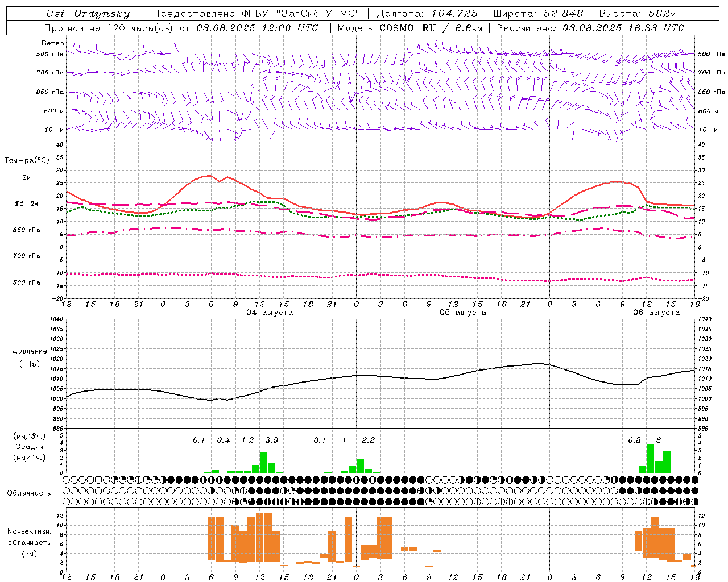
Task: Click the solid line sample under 2м legend
Action: (x=26, y=184)
